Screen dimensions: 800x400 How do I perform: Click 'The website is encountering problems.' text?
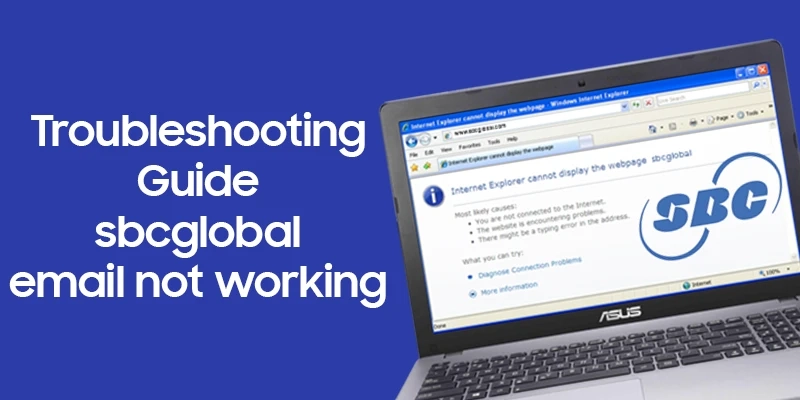541,222
